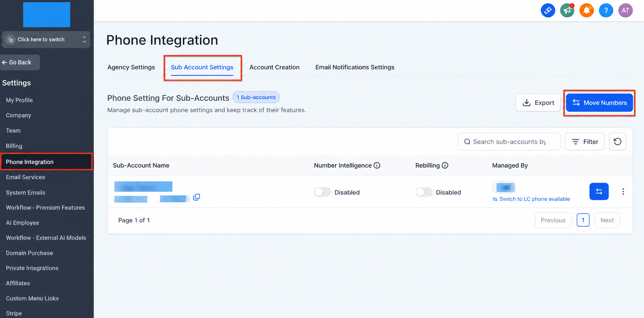Open Billing settings

(14, 146)
